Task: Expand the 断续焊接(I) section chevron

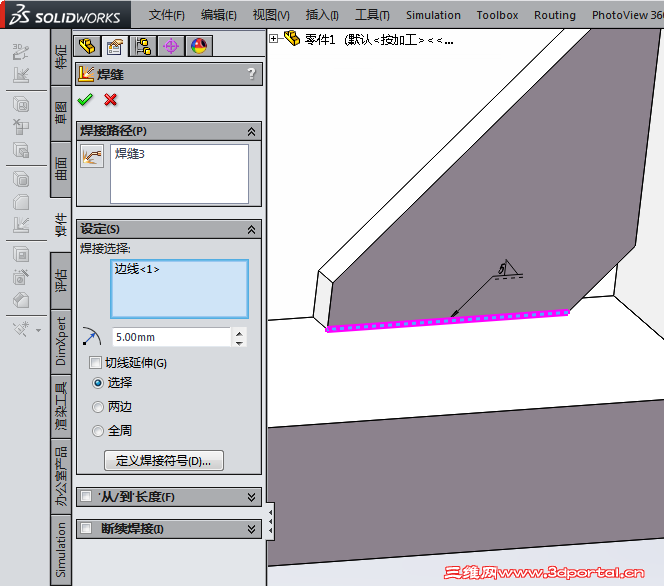Action: (252, 528)
